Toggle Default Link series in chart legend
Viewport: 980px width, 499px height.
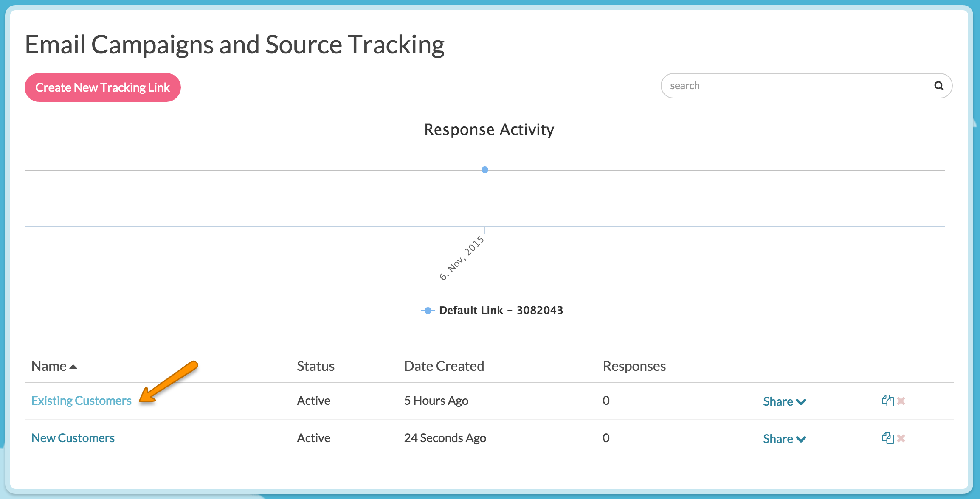[x=501, y=310]
